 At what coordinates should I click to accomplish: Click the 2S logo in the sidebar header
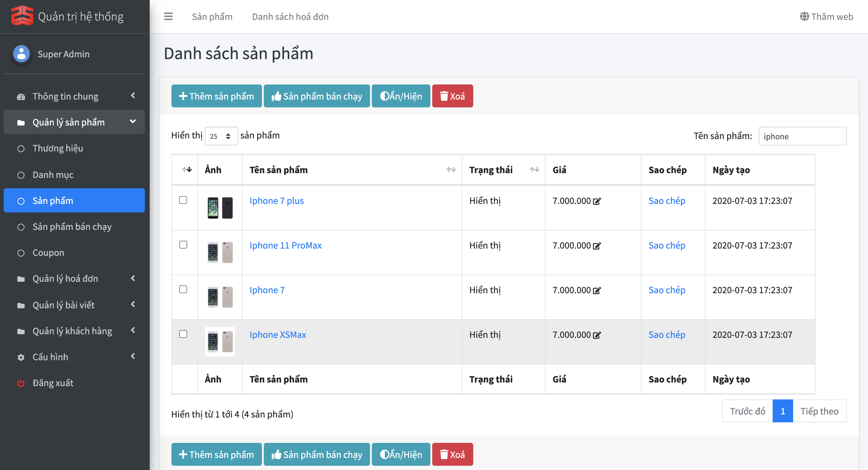[x=22, y=15]
